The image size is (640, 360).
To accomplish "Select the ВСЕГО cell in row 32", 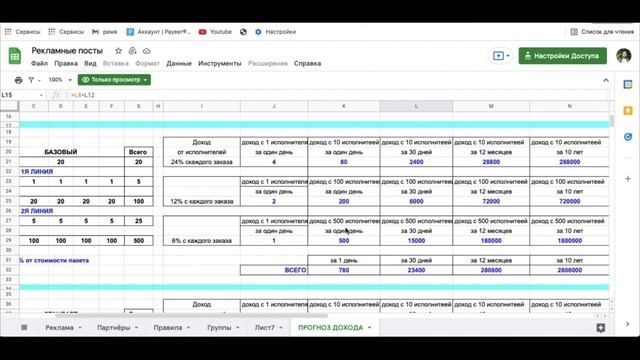I will [x=274, y=270].
